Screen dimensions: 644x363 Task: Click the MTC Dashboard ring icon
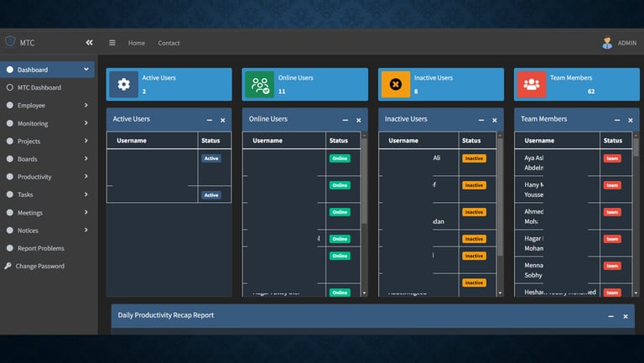tap(10, 87)
